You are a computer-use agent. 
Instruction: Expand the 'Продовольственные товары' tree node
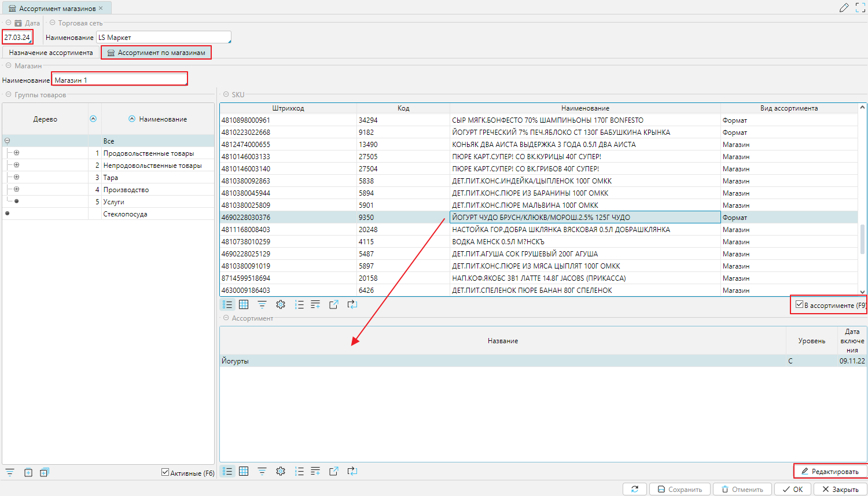click(16, 153)
